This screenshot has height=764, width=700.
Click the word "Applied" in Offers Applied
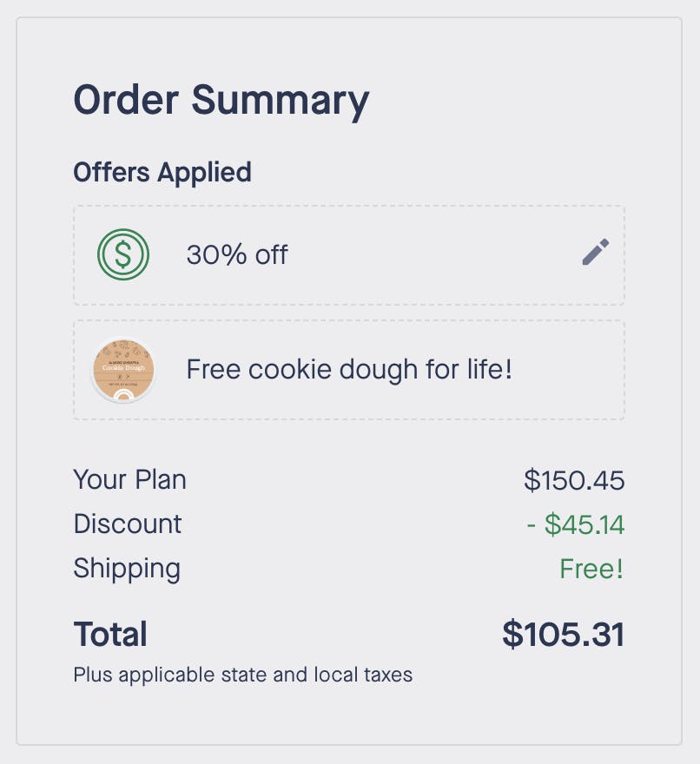204,172
